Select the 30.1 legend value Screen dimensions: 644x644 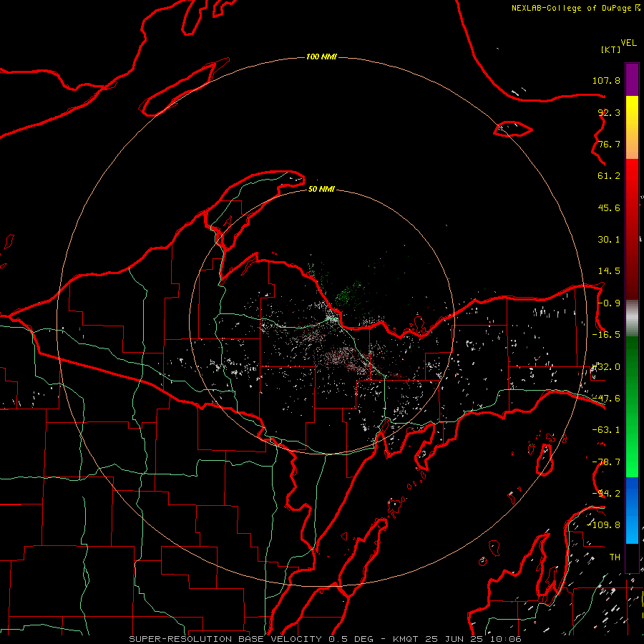tap(609, 240)
